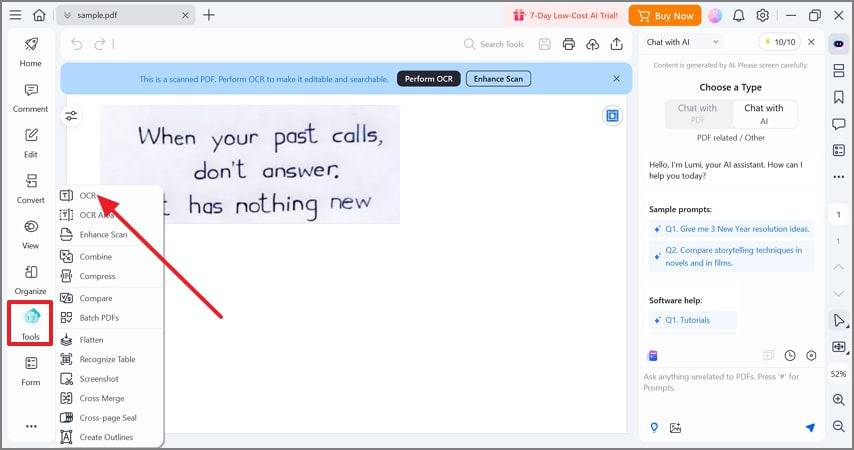Screen dimensions: 854x450
Task: Click the Perform OCR button
Action: click(429, 79)
